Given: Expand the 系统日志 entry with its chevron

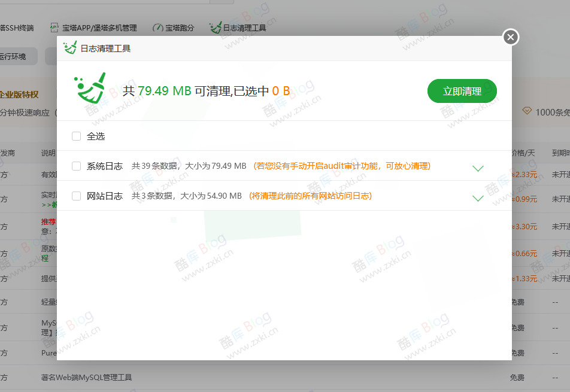Looking at the screenshot, I should point(478,168).
